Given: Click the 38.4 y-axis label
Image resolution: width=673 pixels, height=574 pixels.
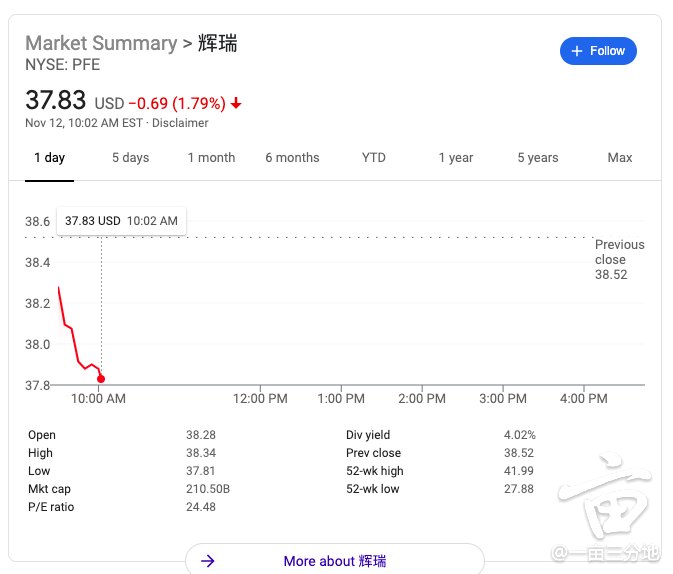Looking at the screenshot, I should pos(37,262).
